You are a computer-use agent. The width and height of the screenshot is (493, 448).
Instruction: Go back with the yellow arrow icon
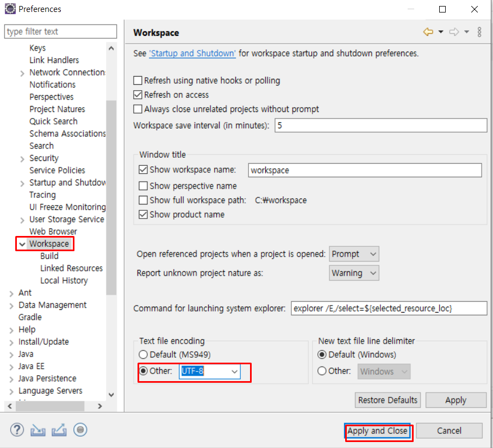pyautogui.click(x=428, y=32)
